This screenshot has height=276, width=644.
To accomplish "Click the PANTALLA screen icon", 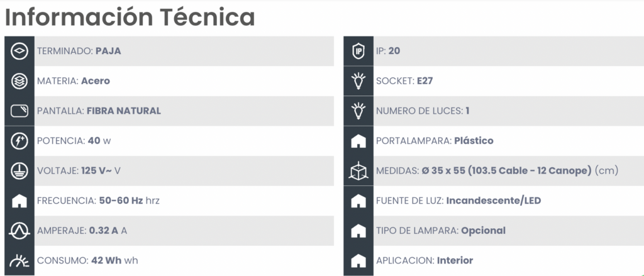I will click(19, 111).
